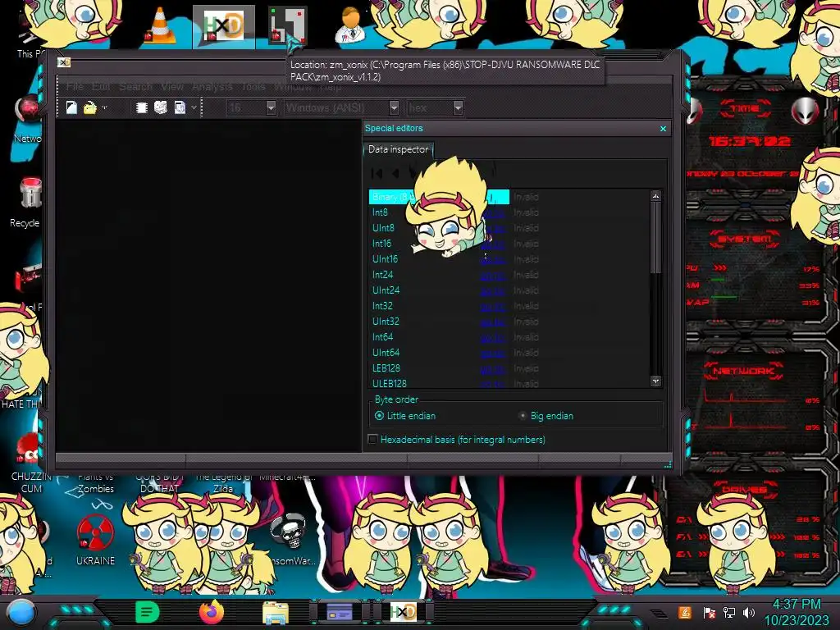Click the Open main memory chip icon

coord(141,107)
